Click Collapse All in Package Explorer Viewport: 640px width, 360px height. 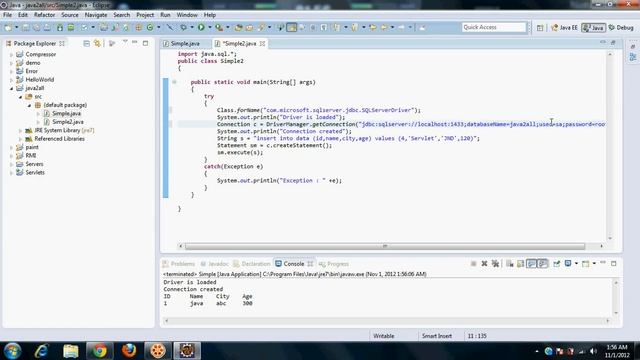pyautogui.click(x=87, y=43)
